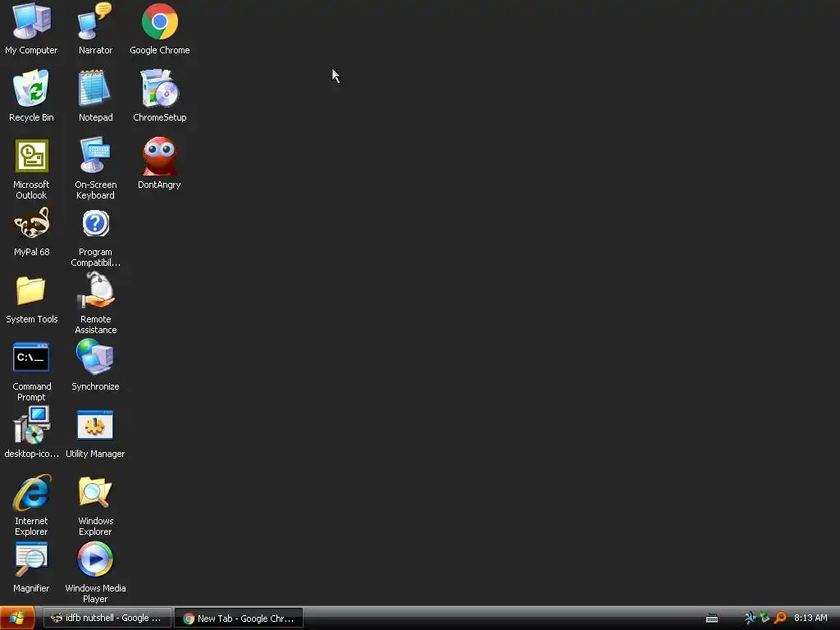Open the Windows Start menu
The image size is (840, 630).
pyautogui.click(x=17, y=619)
